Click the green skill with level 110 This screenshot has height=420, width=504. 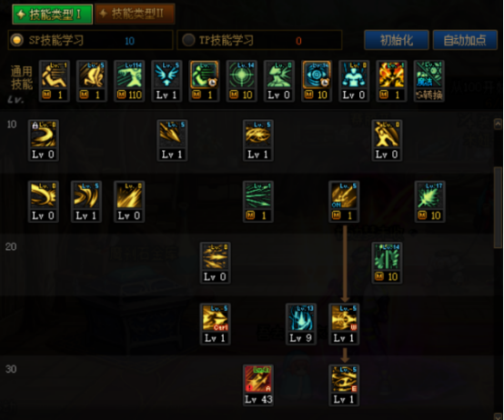[x=129, y=81]
